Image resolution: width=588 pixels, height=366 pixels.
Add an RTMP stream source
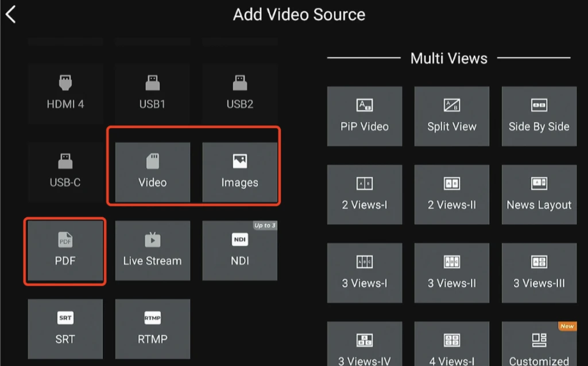152,328
